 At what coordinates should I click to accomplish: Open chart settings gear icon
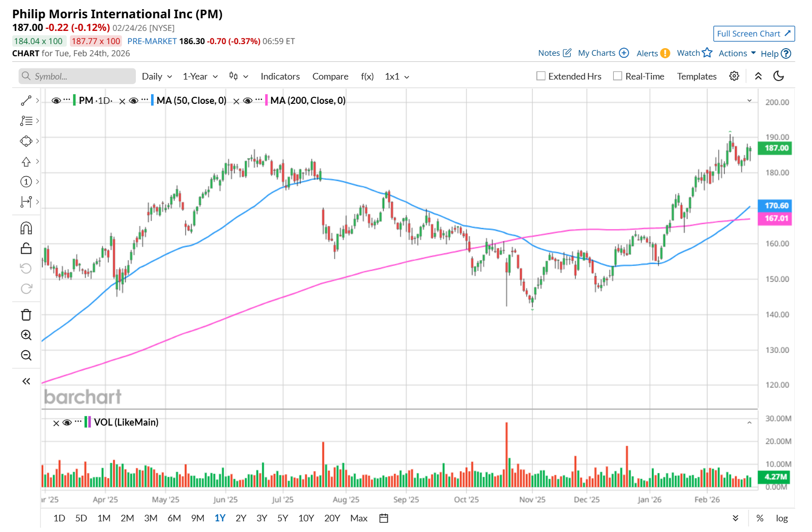click(734, 76)
